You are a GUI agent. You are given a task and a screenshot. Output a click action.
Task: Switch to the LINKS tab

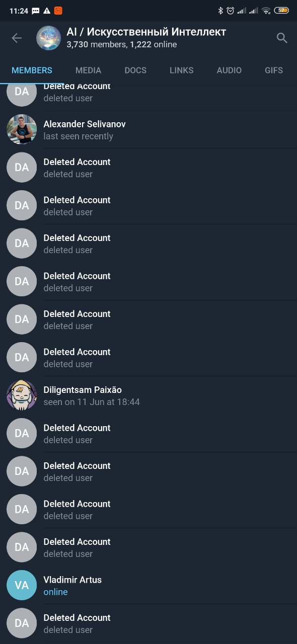point(182,70)
